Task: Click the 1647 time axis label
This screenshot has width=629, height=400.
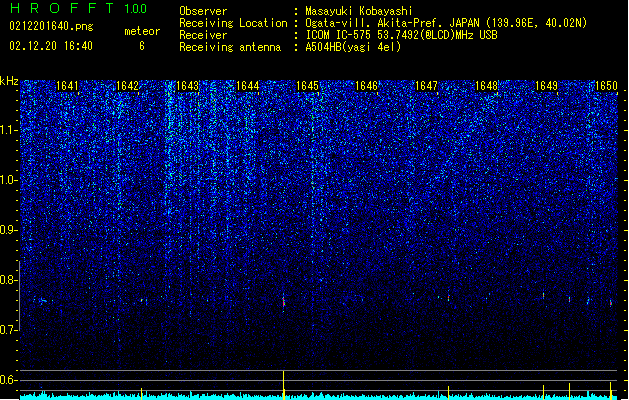Action: coord(426,86)
